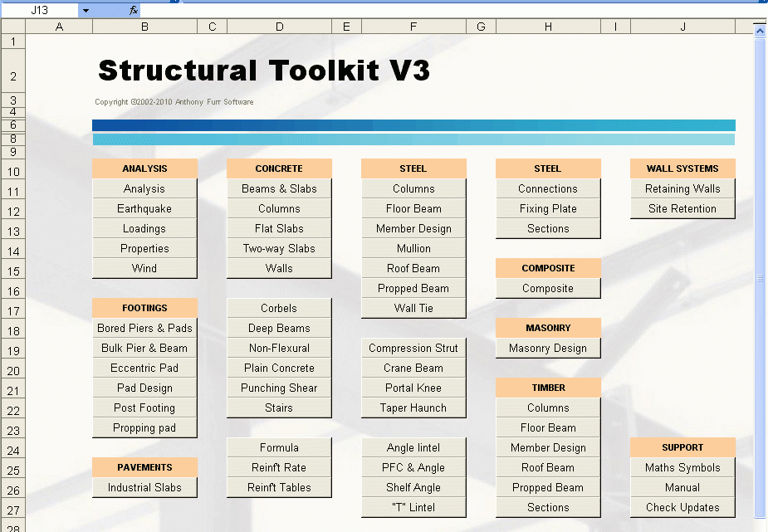Open Sections under the Timber heading
This screenshot has width=768, height=532.
tap(548, 508)
